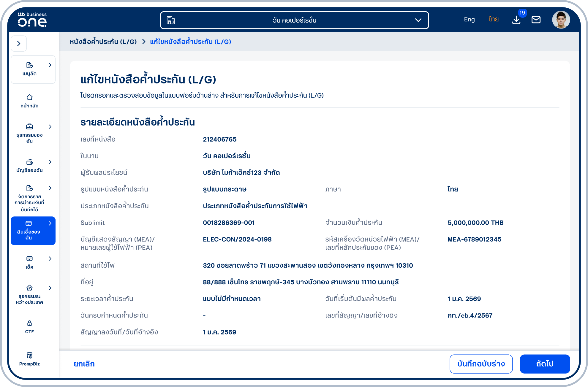
Task: Expand the เช็ค chevron
Action: (x=50, y=259)
